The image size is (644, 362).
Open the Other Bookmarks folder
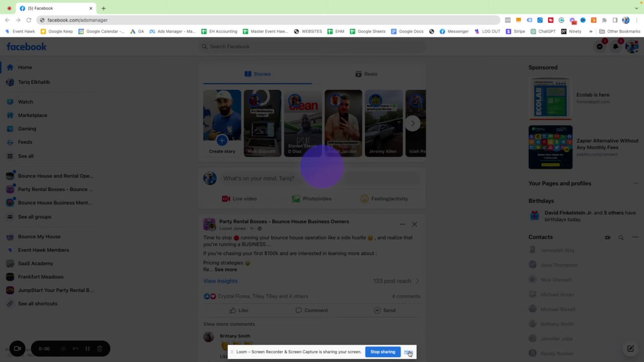tap(619, 31)
